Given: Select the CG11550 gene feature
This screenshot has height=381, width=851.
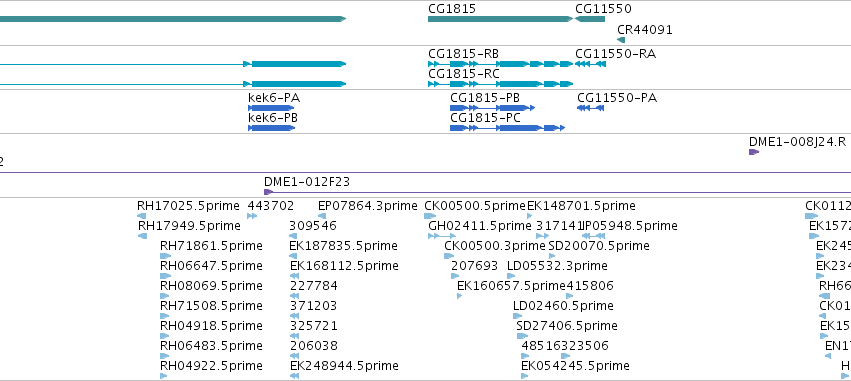Looking at the screenshot, I should click(589, 19).
